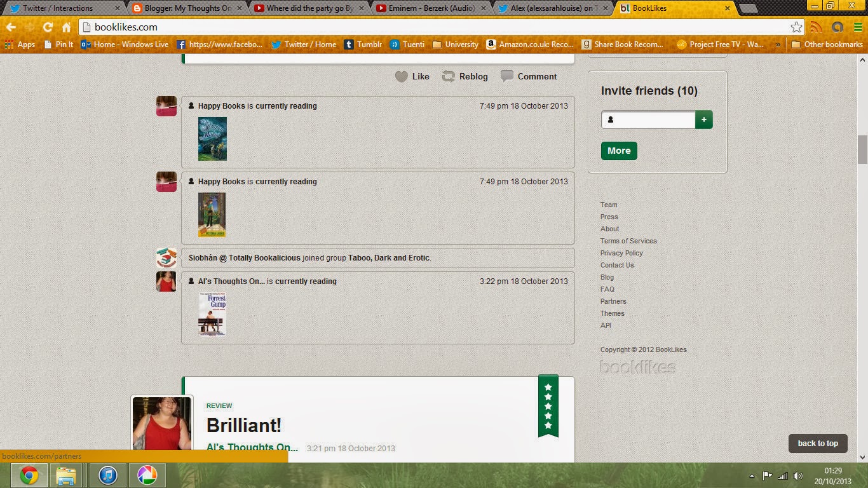Click the orange RSS feed icon

(x=817, y=28)
